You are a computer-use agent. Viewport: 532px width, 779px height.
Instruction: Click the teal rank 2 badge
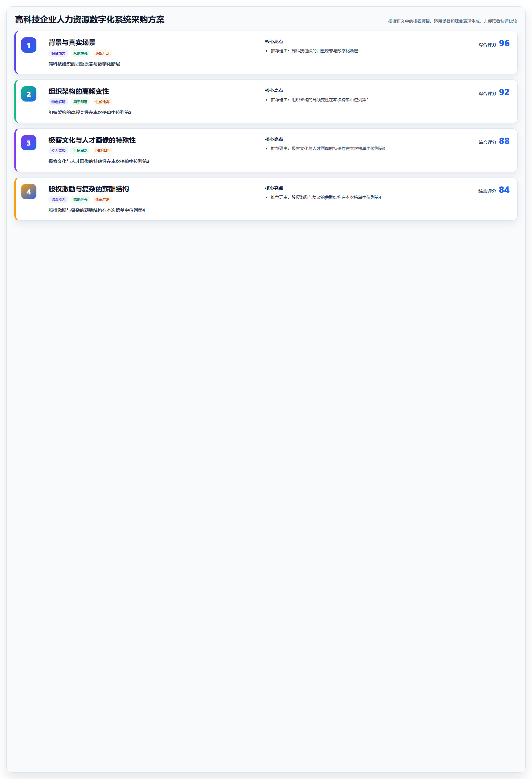click(x=29, y=94)
